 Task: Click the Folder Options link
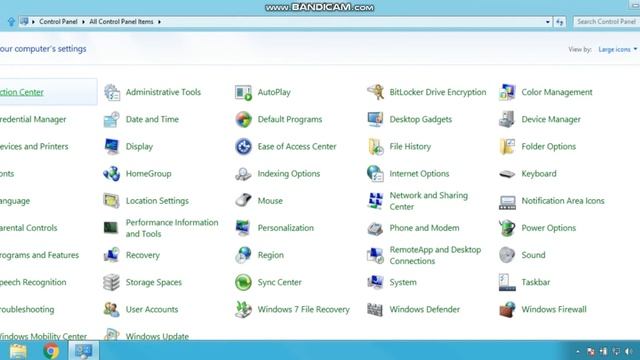(549, 147)
